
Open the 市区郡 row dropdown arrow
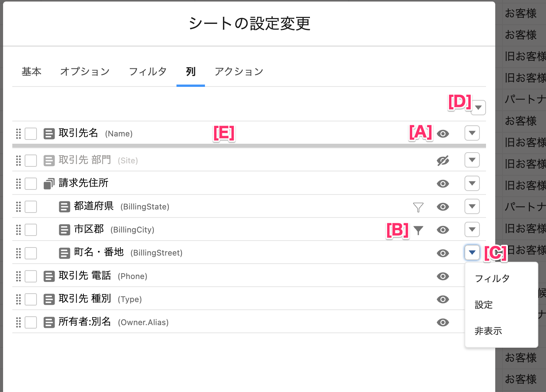coord(472,229)
